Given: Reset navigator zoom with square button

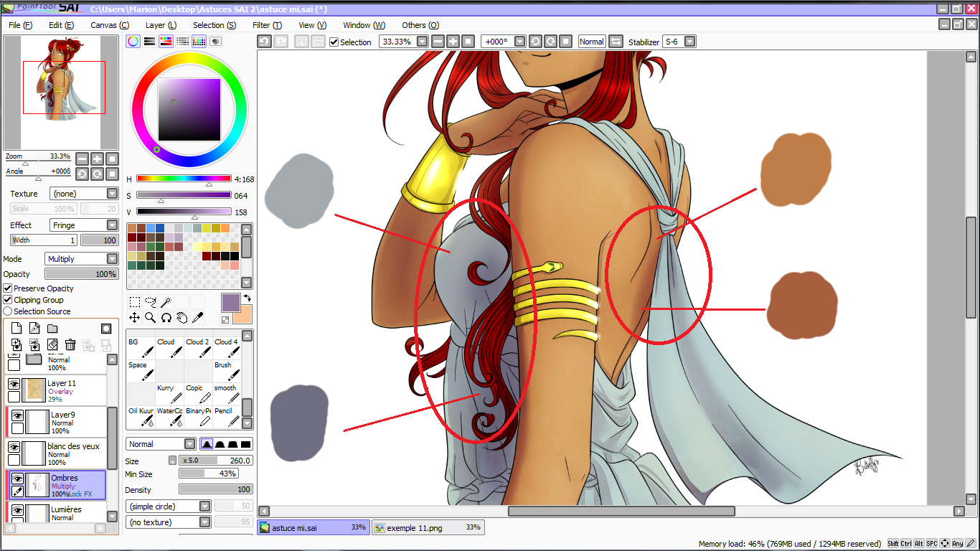Looking at the screenshot, I should pyautogui.click(x=113, y=159).
